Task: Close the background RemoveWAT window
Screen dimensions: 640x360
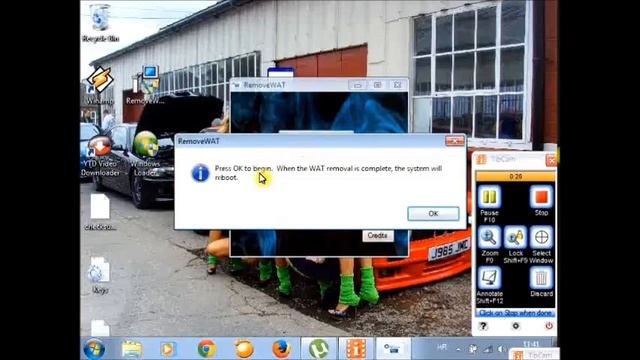Action: [397, 85]
